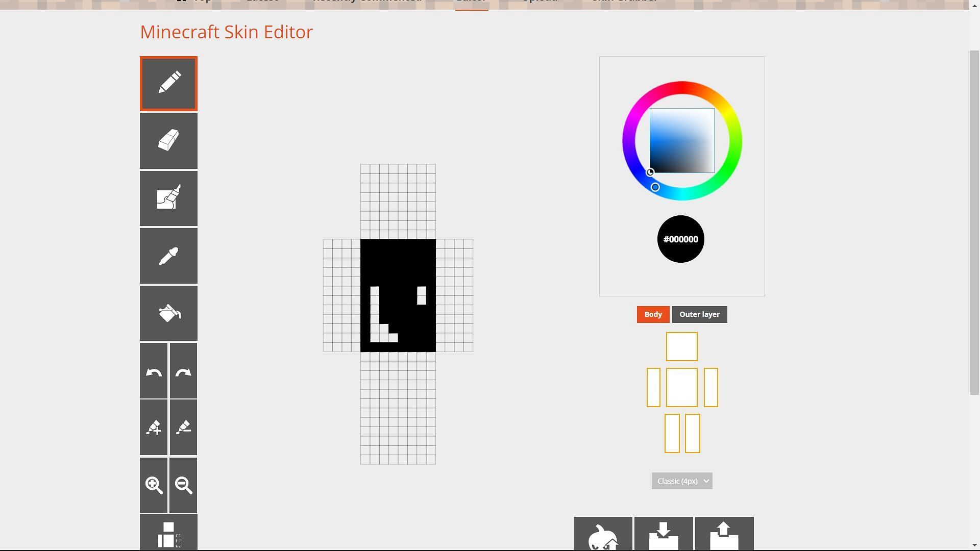The width and height of the screenshot is (980, 551).
Task: Click the pumpkin-head upload to Skindex button
Action: (x=603, y=534)
